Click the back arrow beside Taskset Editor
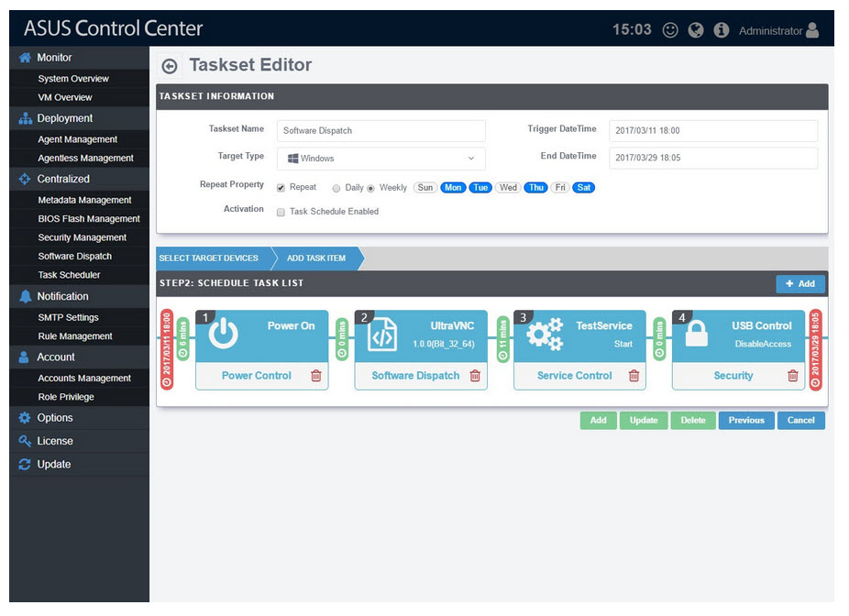849x616 pixels. tap(170, 66)
